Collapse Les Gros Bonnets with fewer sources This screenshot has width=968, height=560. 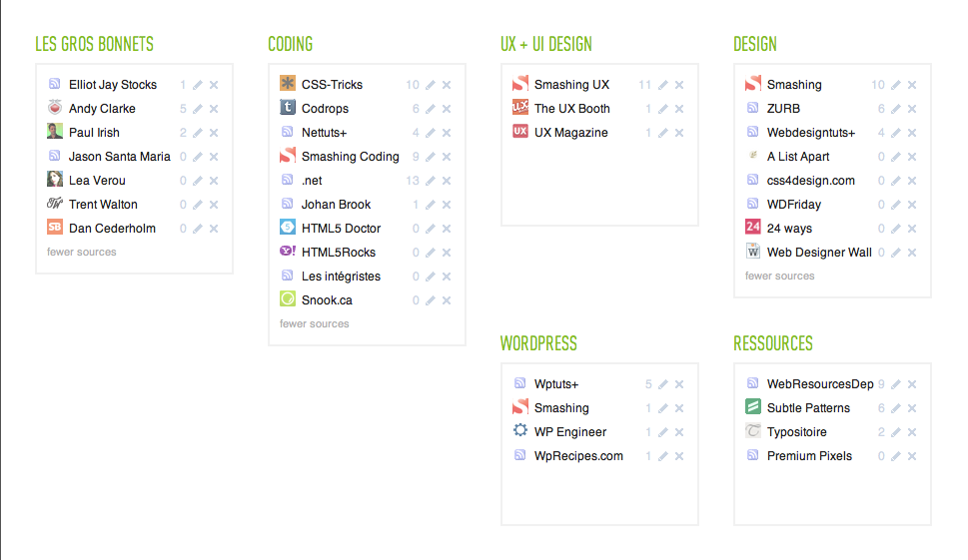pos(82,252)
